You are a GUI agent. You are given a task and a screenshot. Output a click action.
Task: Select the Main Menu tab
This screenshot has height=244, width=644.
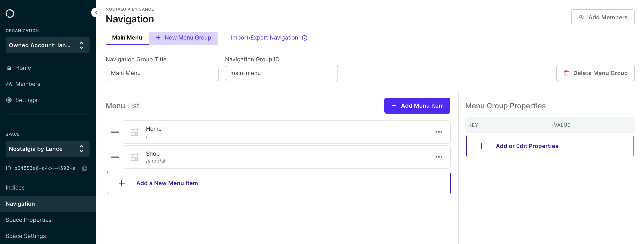tap(127, 38)
